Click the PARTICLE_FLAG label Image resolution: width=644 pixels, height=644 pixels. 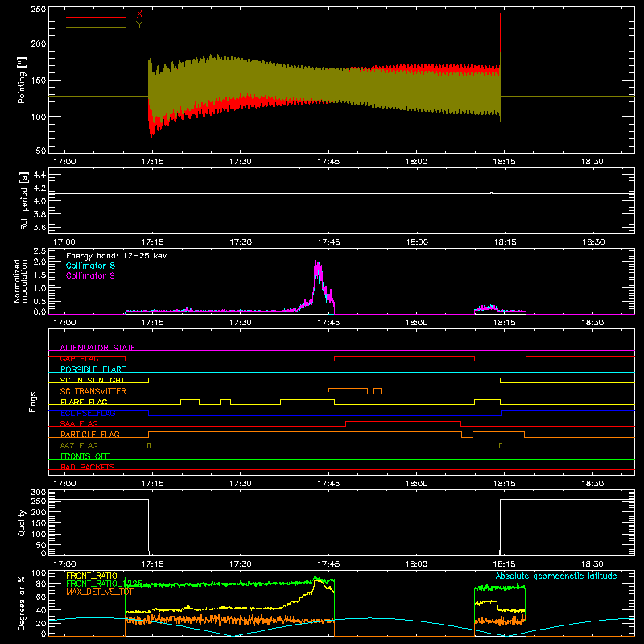(90, 434)
